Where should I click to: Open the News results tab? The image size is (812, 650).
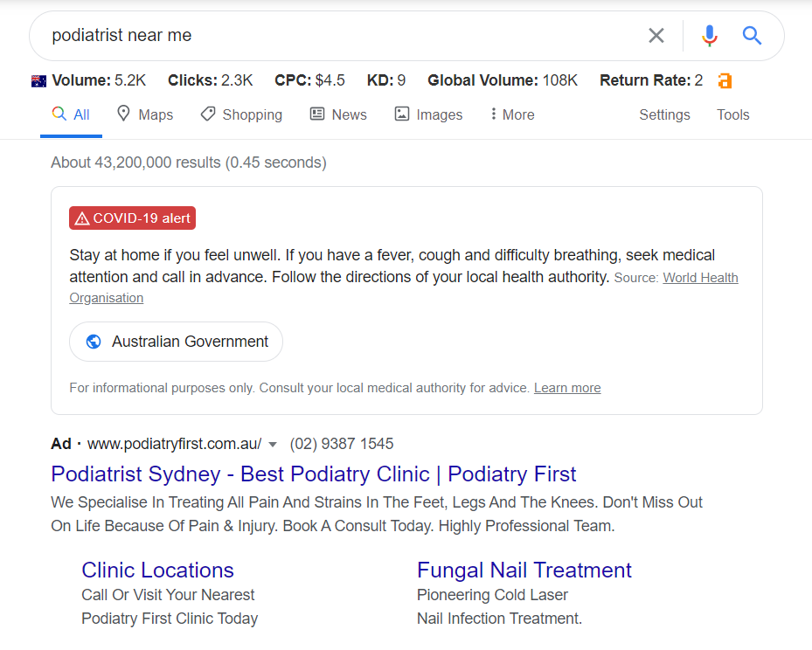tap(338, 114)
